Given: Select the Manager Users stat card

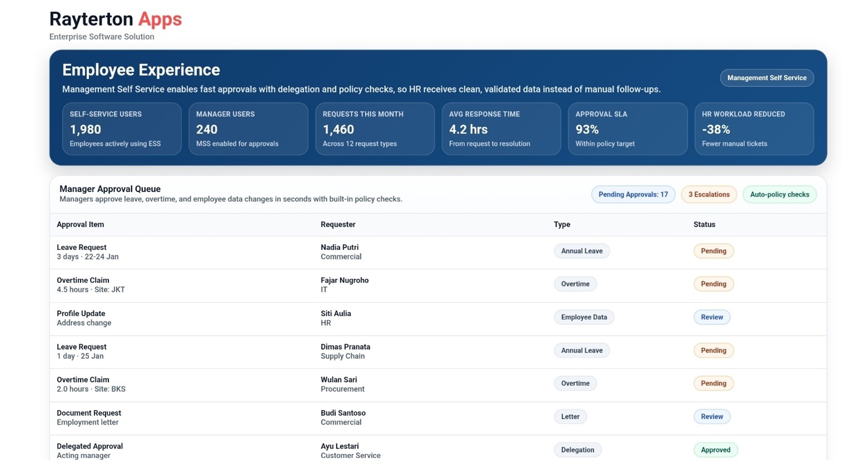Looking at the screenshot, I should click(248, 129).
